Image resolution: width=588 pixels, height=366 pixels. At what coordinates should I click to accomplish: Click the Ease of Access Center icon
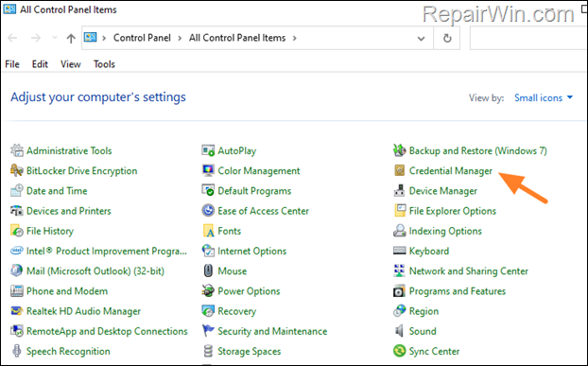point(208,211)
